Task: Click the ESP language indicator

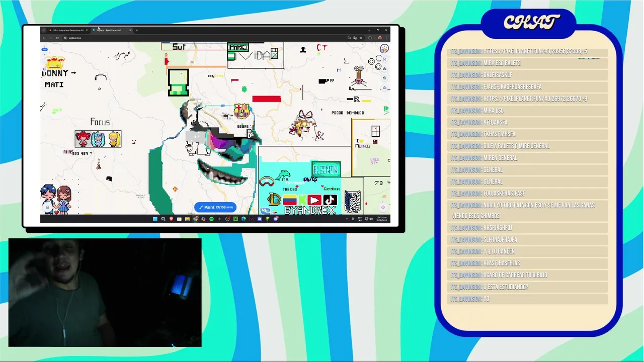Action: point(360,219)
